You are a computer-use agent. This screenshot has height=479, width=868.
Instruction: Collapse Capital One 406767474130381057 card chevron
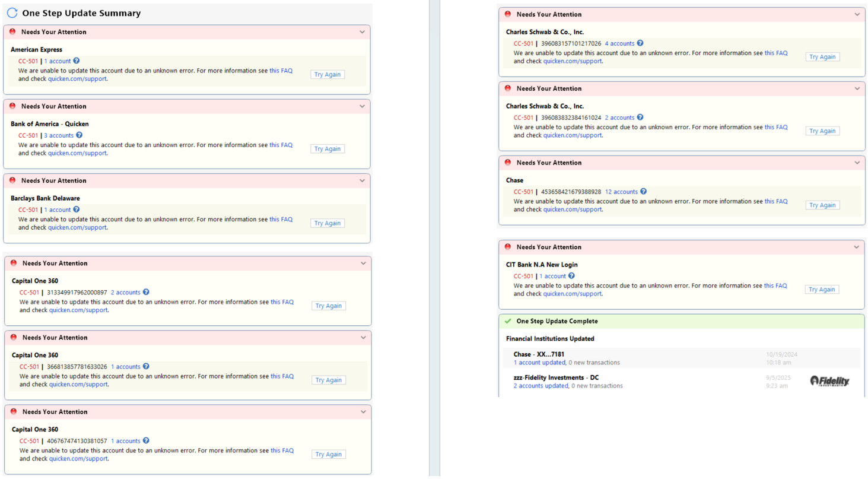pyautogui.click(x=363, y=411)
